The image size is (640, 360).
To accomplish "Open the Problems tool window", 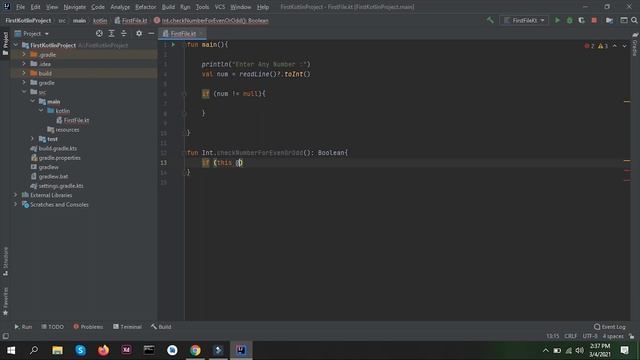I will click(88, 327).
